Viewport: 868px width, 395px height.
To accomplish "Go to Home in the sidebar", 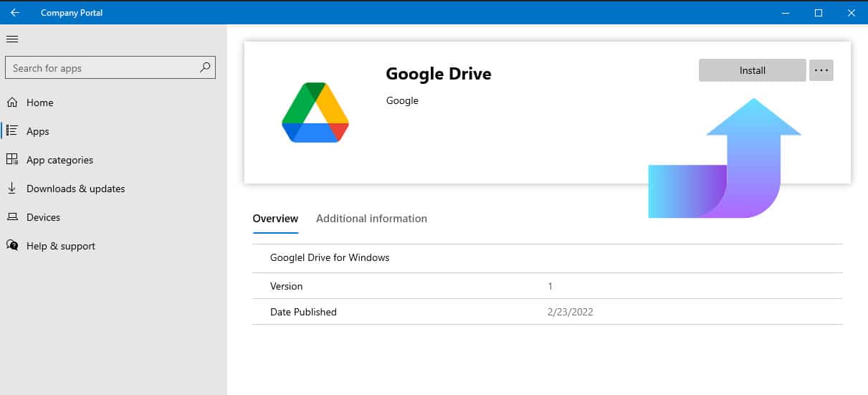I will tap(39, 103).
